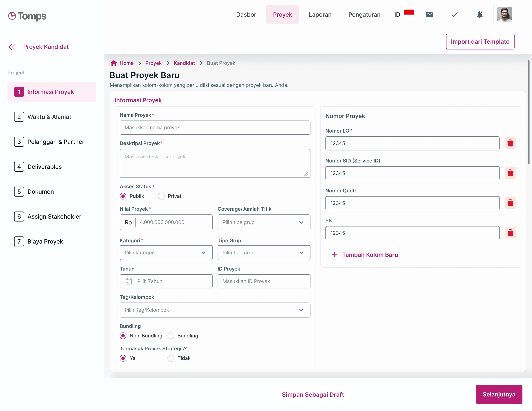Click the Simpan Sebagai Draft link
Screen dimensions: 532x411
click(313, 394)
